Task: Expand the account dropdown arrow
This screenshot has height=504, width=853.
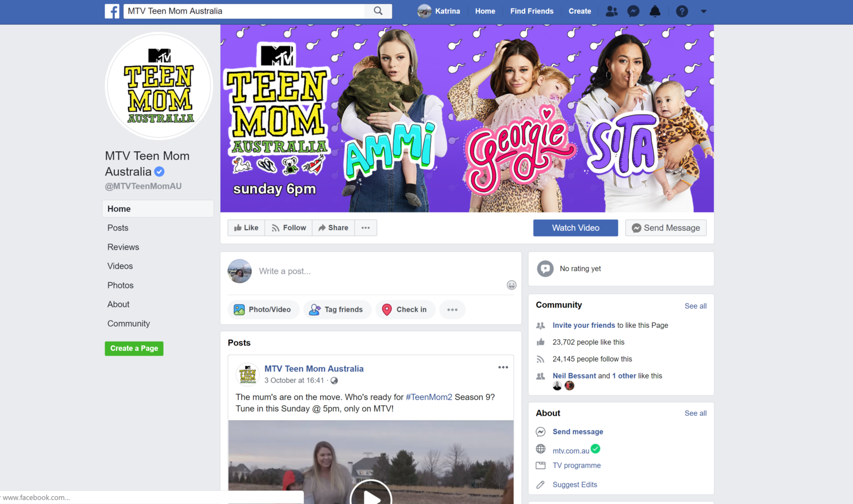Action: (703, 11)
